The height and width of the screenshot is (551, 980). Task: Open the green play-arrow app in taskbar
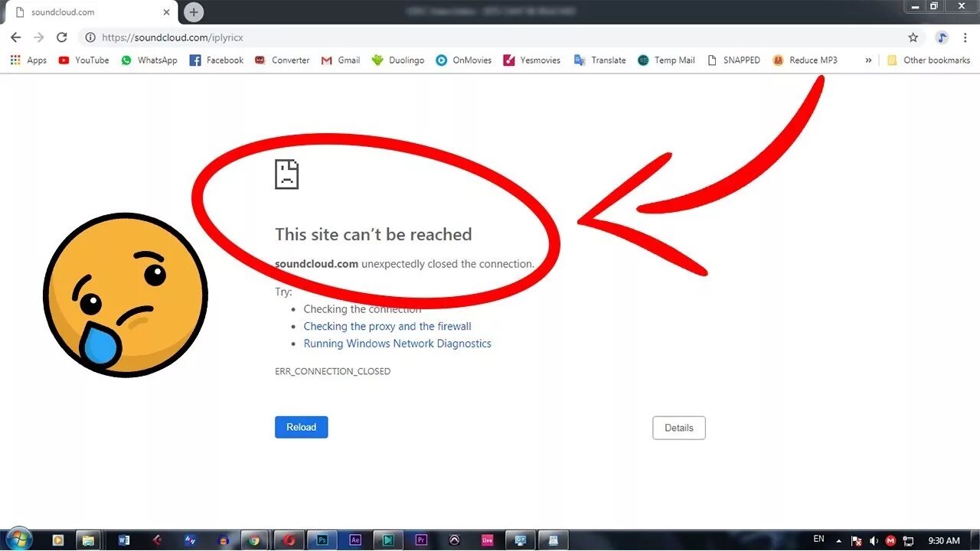pyautogui.click(x=388, y=540)
